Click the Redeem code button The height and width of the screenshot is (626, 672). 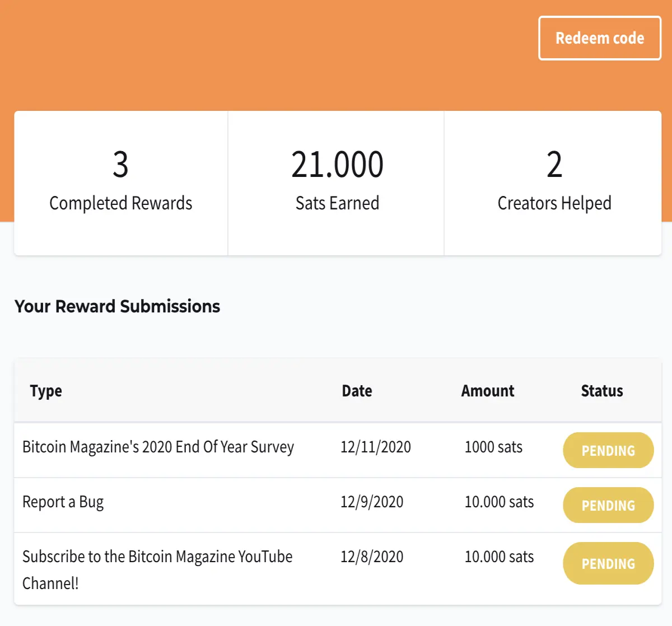(600, 38)
